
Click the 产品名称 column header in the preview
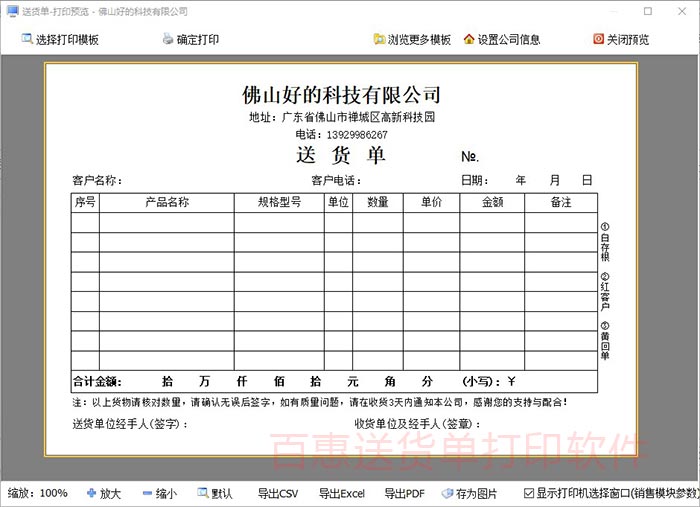[x=166, y=202]
